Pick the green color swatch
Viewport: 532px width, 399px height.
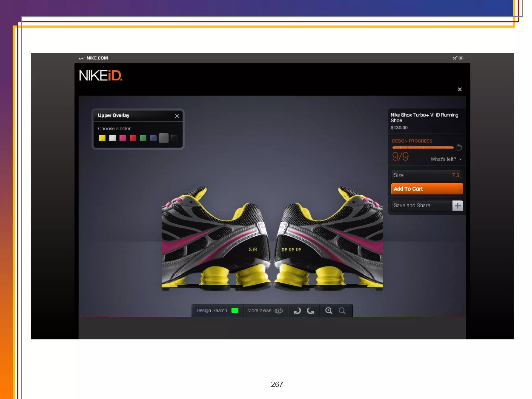point(143,138)
